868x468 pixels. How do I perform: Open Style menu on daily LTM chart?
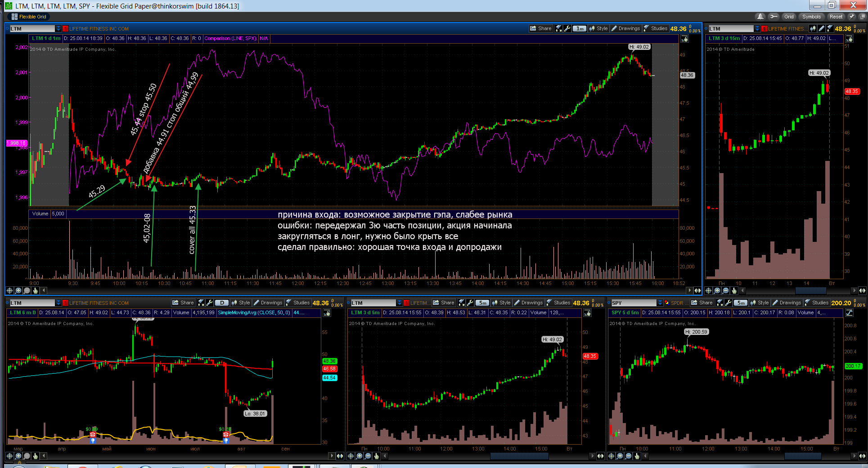pos(241,303)
